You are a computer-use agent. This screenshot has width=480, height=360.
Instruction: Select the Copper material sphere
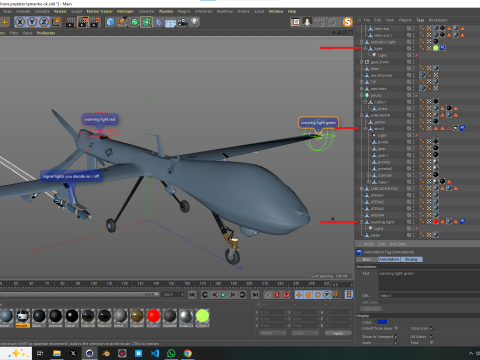pos(137,316)
